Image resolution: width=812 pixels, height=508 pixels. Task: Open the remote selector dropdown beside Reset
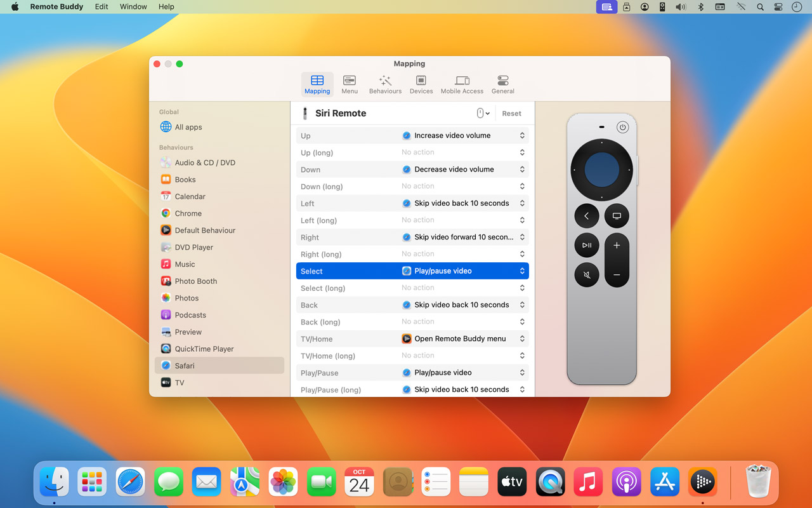click(x=483, y=114)
